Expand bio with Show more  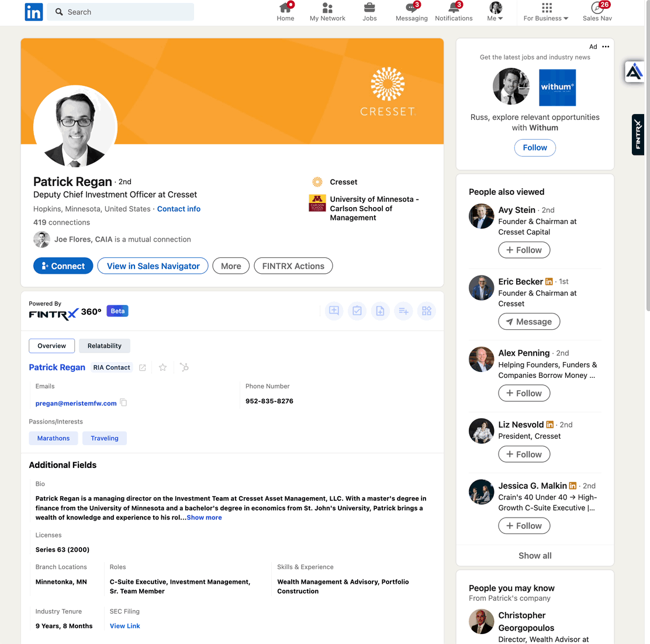point(204,518)
